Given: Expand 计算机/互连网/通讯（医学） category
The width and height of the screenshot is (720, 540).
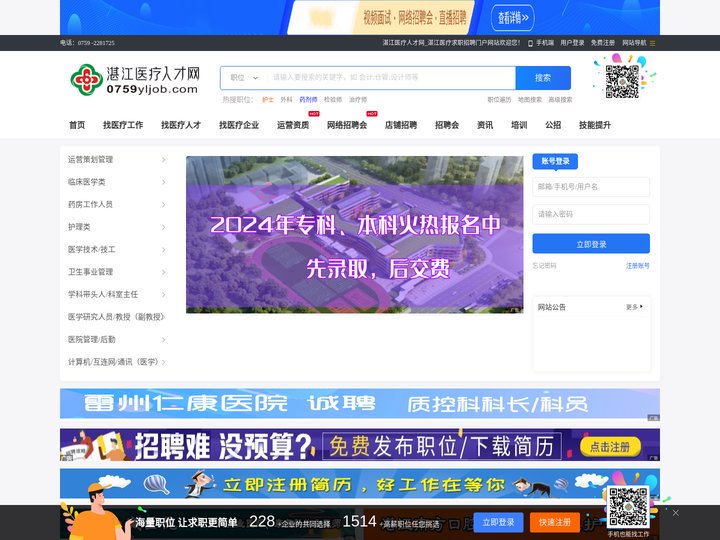Looking at the screenshot, I should tap(116, 362).
